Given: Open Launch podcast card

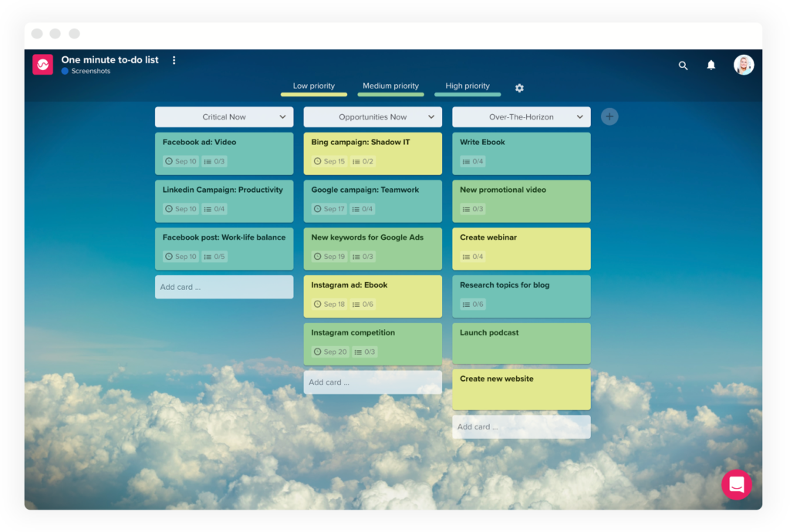Looking at the screenshot, I should point(522,343).
